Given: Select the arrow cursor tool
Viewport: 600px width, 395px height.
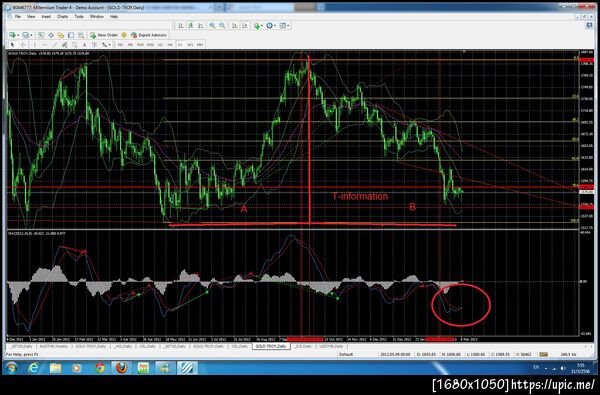Looking at the screenshot, I should click(x=12, y=45).
